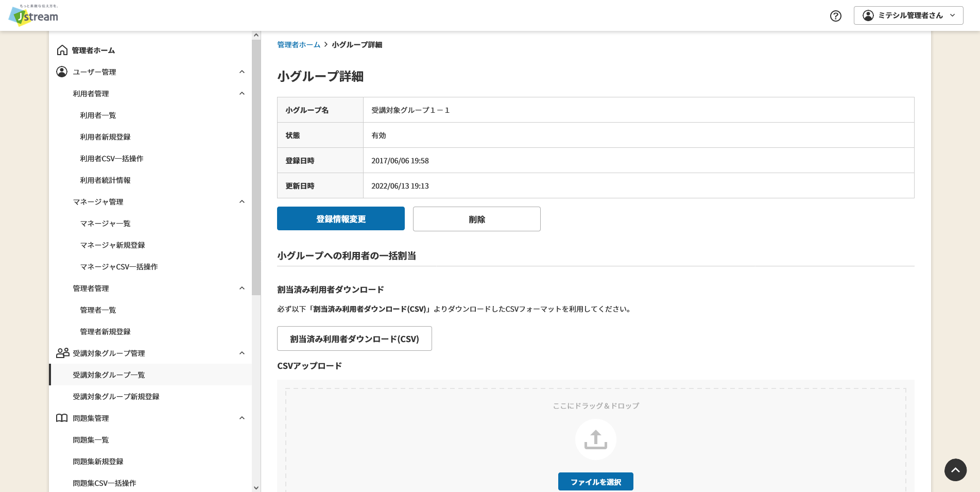Click the updated date 2022/06/13 19:13
This screenshot has height=492, width=980.
[x=400, y=186]
